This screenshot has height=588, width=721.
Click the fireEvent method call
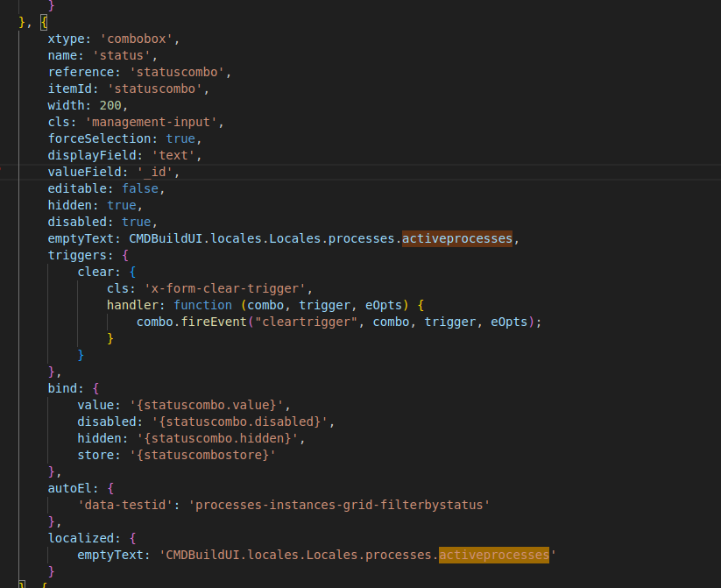pyautogui.click(x=214, y=322)
